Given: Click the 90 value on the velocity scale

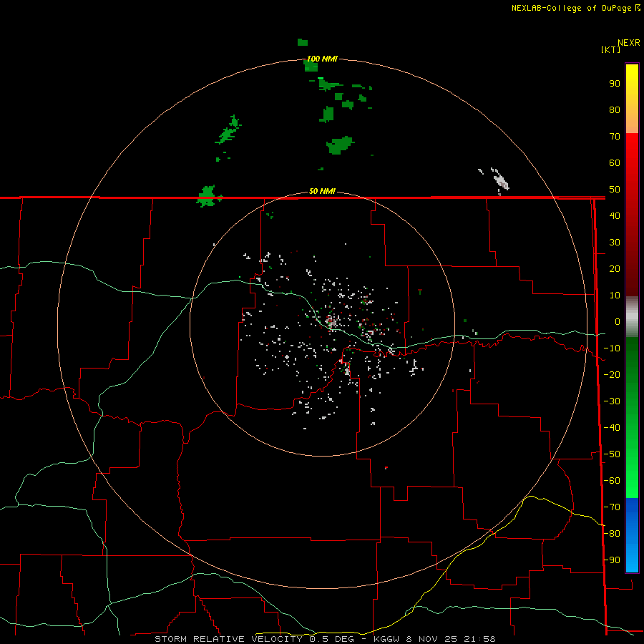Looking at the screenshot, I should pyautogui.click(x=615, y=84).
